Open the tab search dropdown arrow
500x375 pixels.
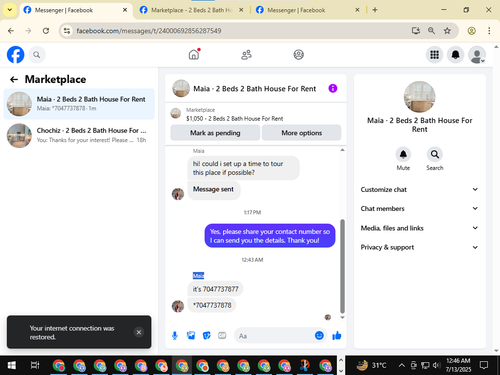(10, 10)
